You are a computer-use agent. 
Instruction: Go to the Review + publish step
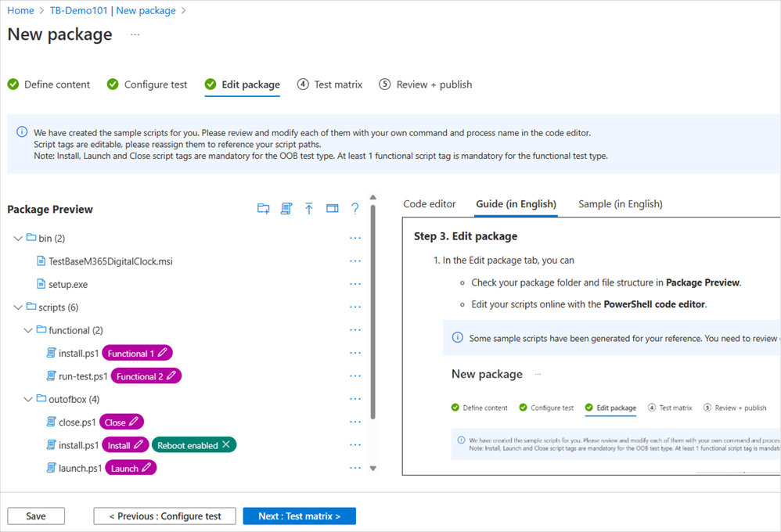pos(426,84)
